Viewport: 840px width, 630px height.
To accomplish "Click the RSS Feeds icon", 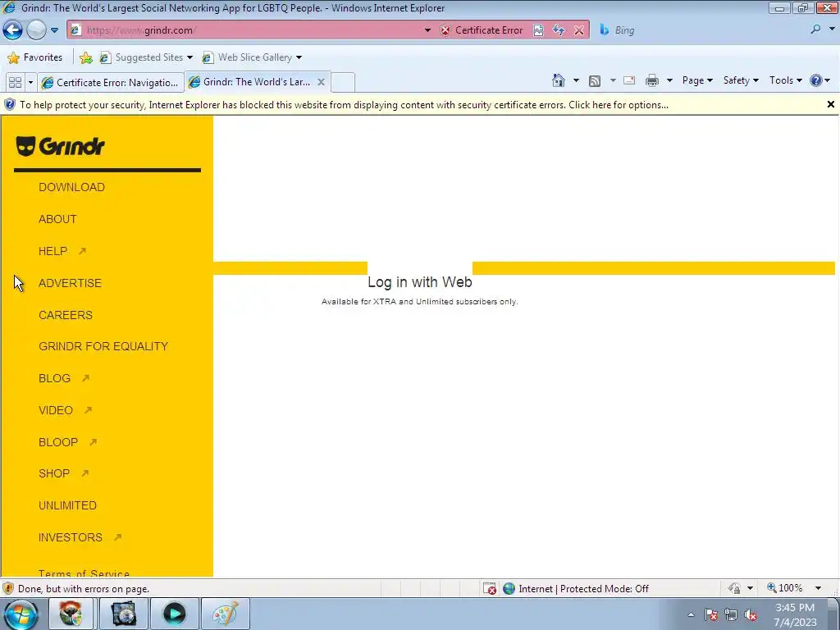I will pyautogui.click(x=595, y=81).
